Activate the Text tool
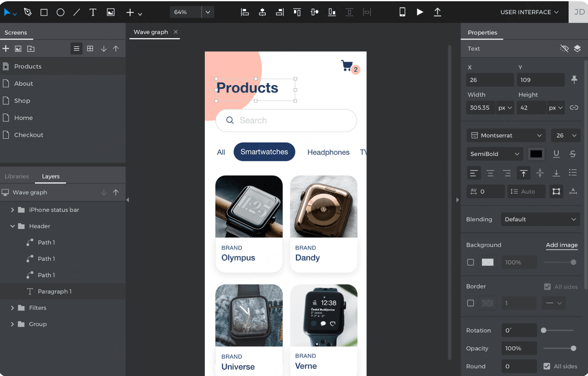Screen dimensions: 588x376 point(93,12)
